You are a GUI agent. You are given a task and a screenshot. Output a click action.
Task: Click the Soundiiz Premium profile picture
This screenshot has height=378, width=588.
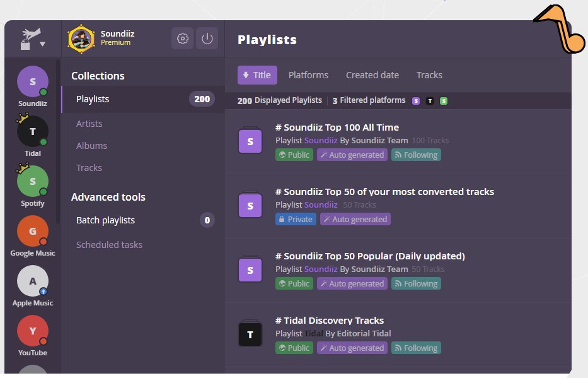pos(81,38)
